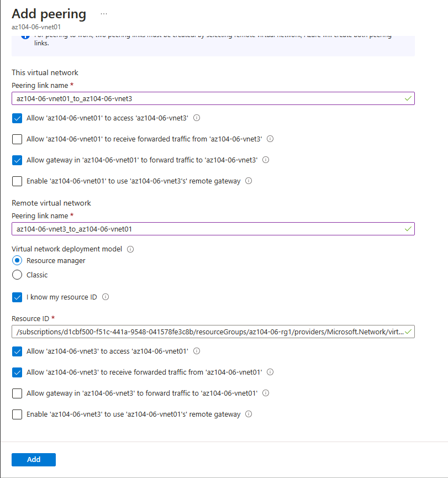Click info icon next to 'Allow az104-06-vnet01 to access az104-06-vnet3'

197,118
